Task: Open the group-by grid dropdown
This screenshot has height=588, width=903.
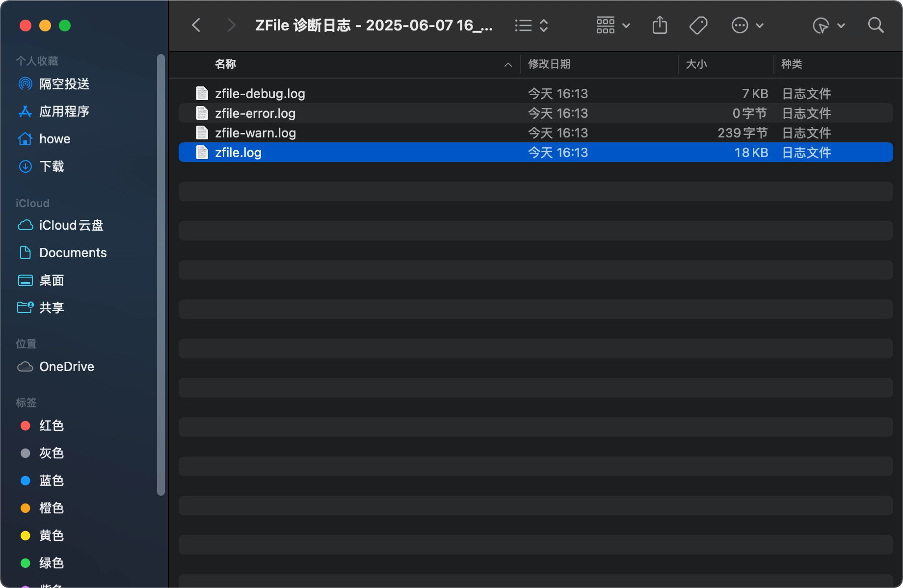Action: point(613,25)
